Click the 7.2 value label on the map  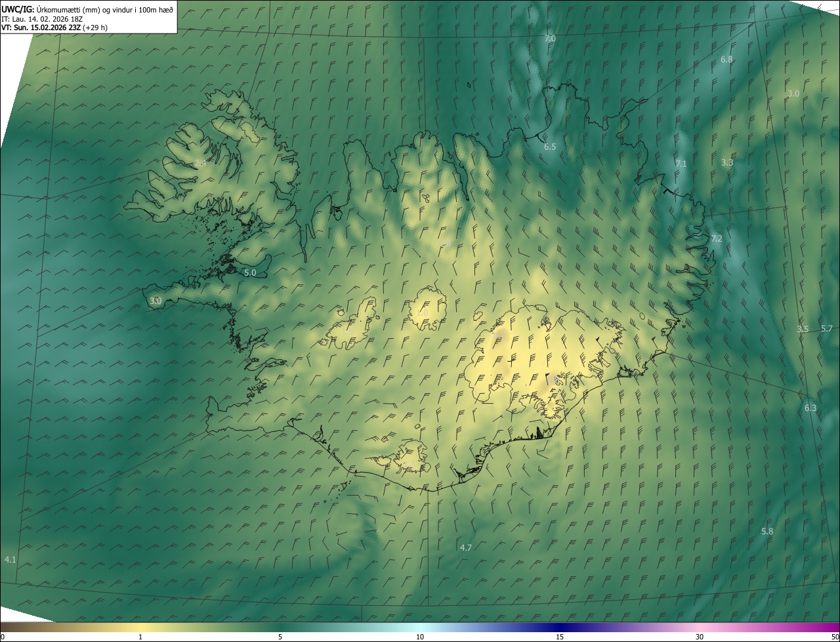click(x=717, y=239)
